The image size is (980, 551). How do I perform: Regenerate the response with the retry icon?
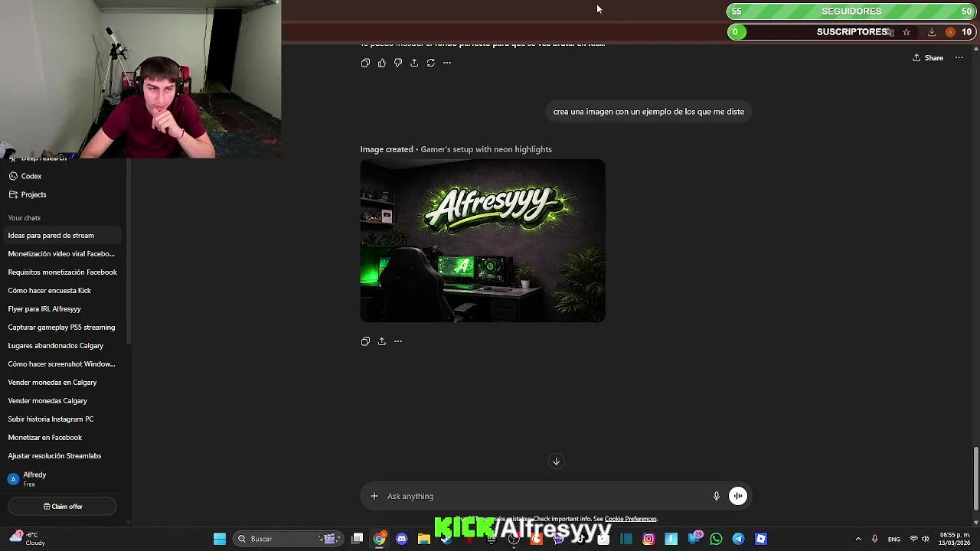(x=431, y=63)
